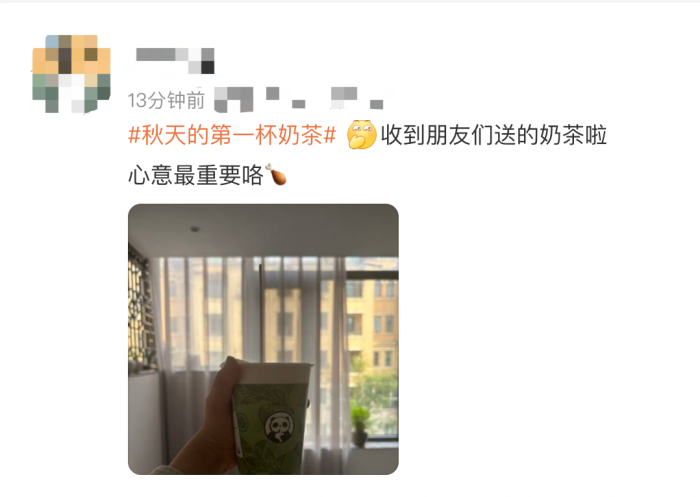
Task: Click the text 心意最重要咯
Action: click(x=196, y=175)
